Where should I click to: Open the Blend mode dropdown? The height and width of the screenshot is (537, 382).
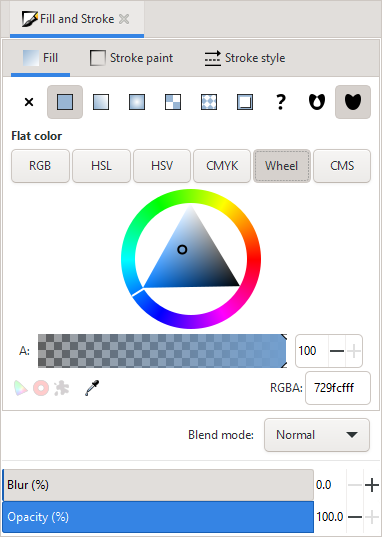click(x=317, y=435)
